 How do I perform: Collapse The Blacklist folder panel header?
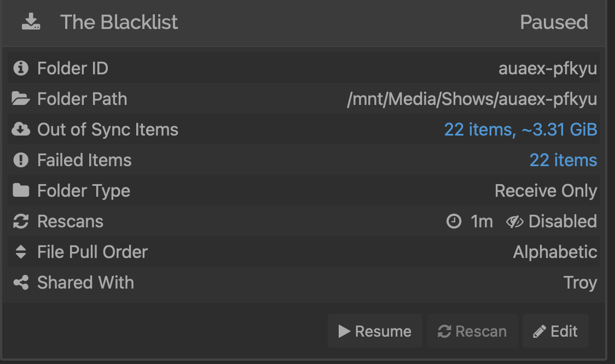[304, 22]
